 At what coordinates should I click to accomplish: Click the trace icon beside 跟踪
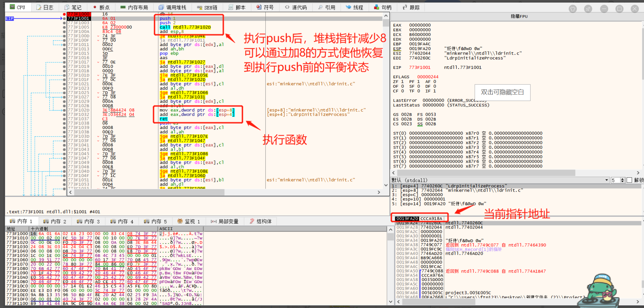405,7
